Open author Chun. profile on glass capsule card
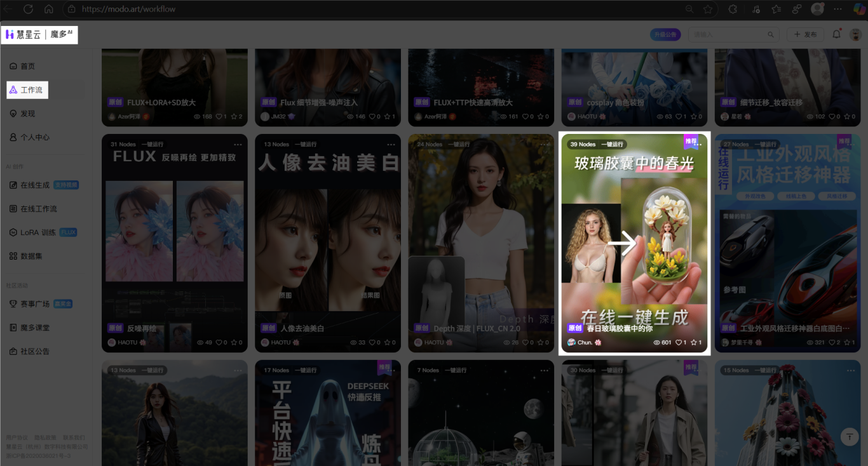Screen dimensions: 868x466 583,342
